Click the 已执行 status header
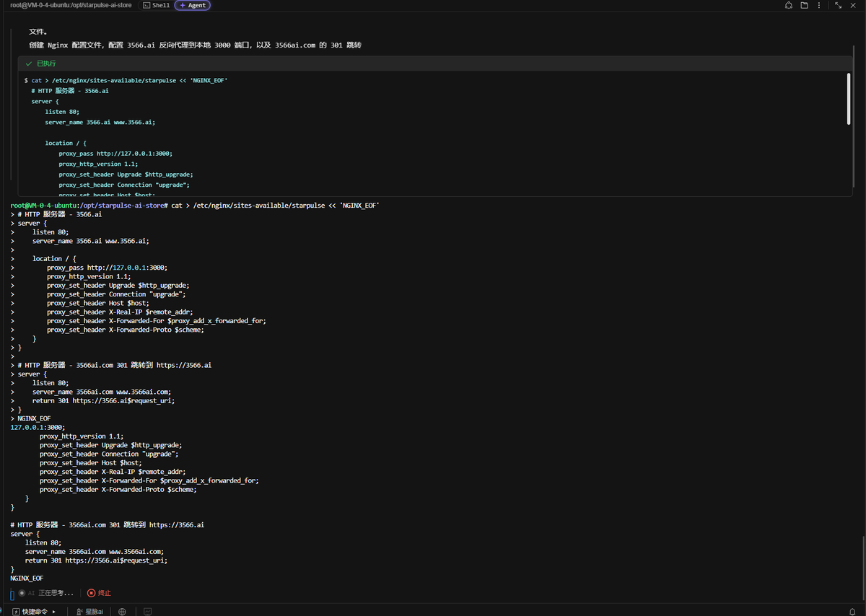Image resolution: width=866 pixels, height=616 pixels. click(435, 63)
